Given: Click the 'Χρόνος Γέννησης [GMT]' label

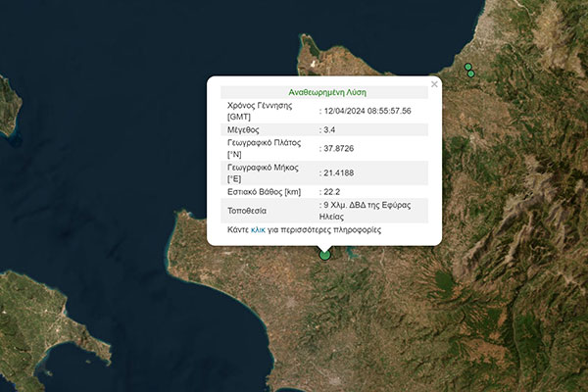Looking at the screenshot, I should click(260, 111).
